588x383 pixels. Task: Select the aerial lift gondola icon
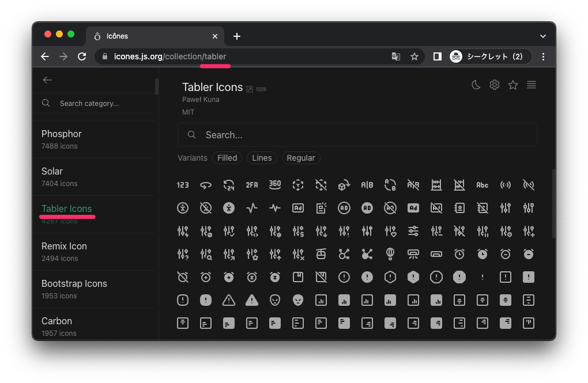[x=321, y=254]
